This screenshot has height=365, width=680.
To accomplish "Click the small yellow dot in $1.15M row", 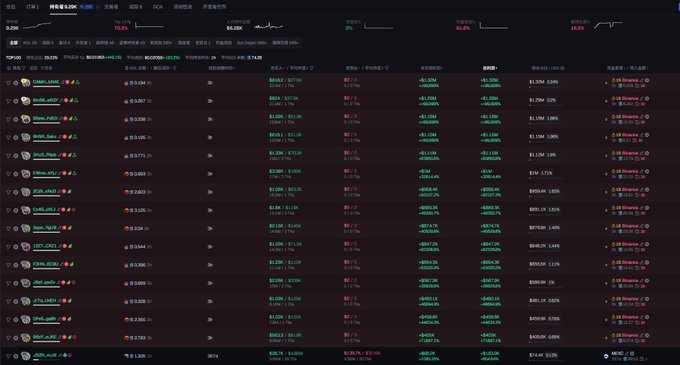I will (606, 137).
